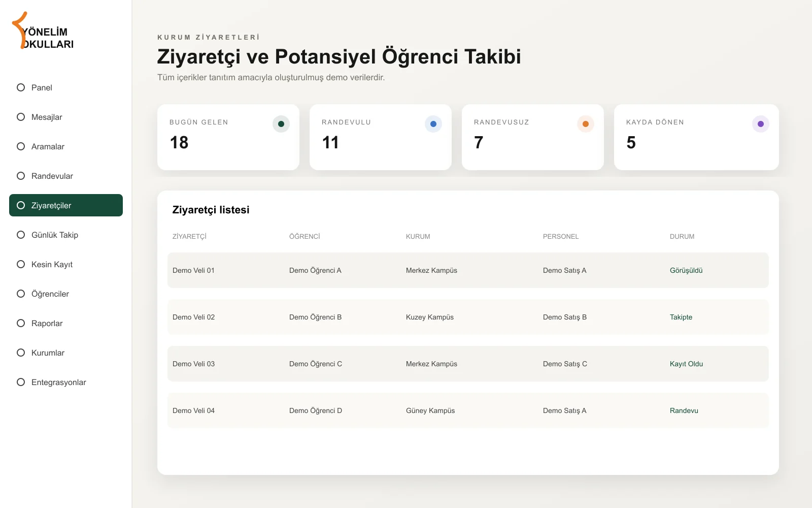Open the Ziyaretçiler menu item
This screenshot has width=812, height=508.
pos(66,205)
